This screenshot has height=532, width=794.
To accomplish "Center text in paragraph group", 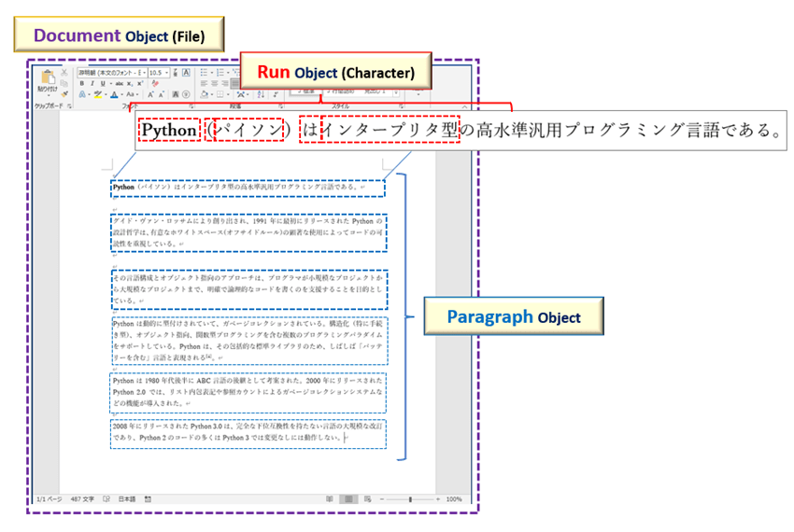I will (214, 83).
